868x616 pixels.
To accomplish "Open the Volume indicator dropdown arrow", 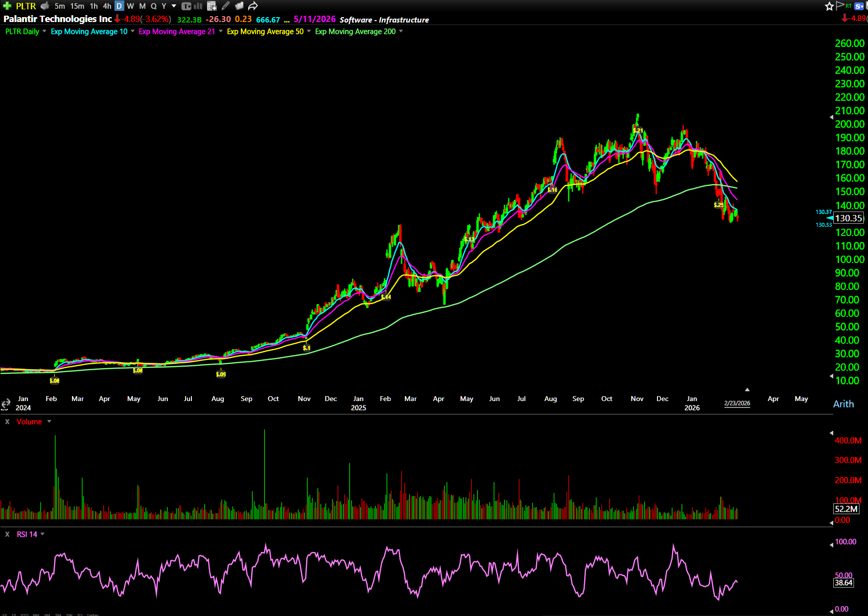I will coord(49,422).
